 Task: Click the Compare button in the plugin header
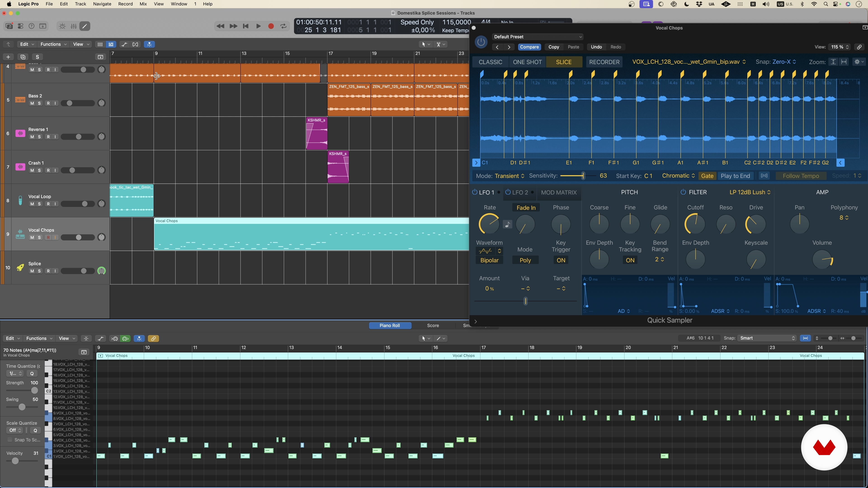[x=529, y=47]
